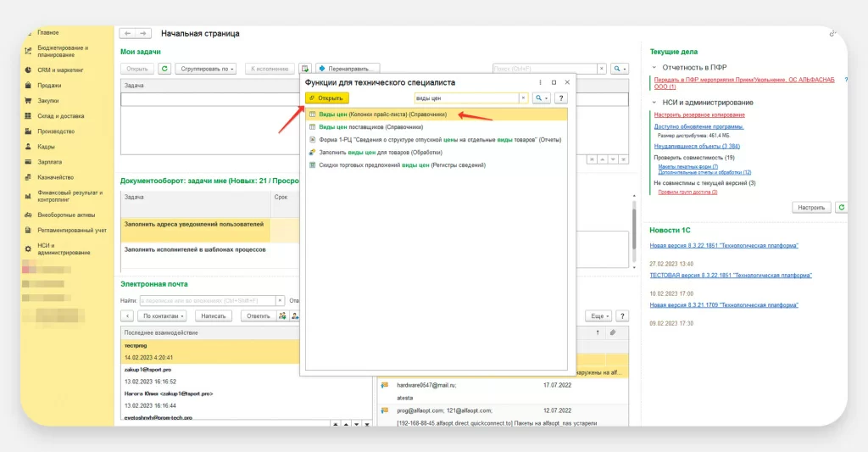The height and width of the screenshot is (452, 868).
Task: Click the dialog's three-dot more options icon
Action: coord(541,82)
